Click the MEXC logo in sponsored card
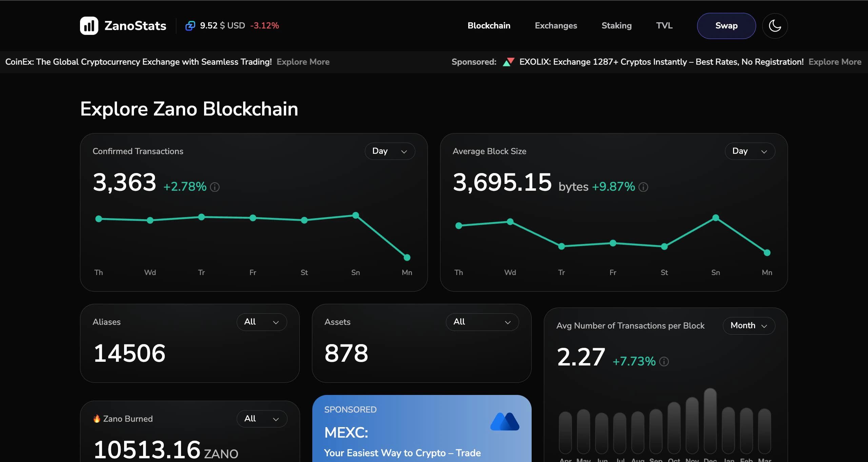 coord(505,421)
